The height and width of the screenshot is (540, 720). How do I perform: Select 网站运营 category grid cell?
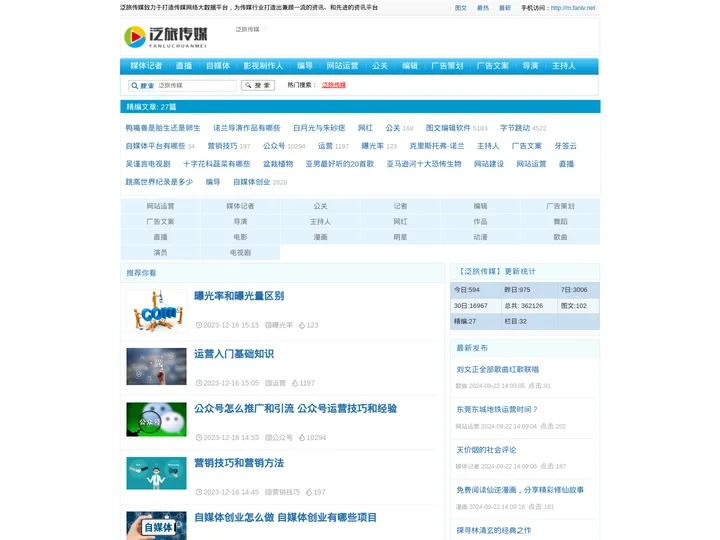pos(160,206)
